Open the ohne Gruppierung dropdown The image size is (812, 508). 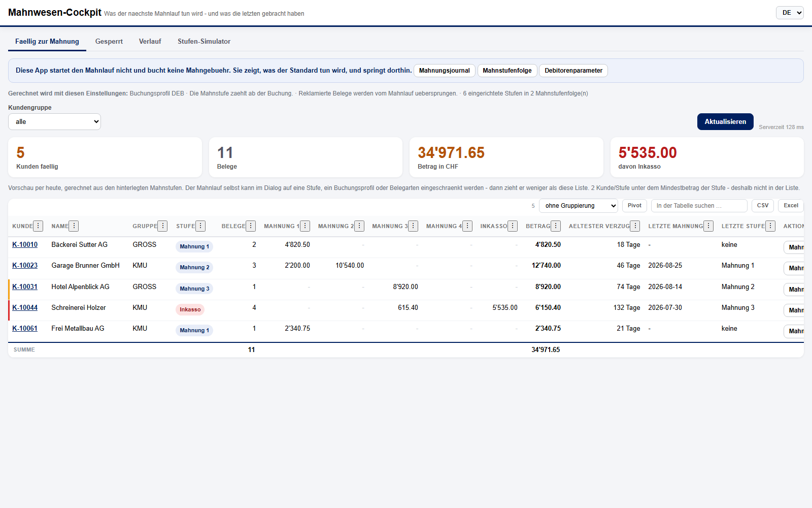point(579,206)
